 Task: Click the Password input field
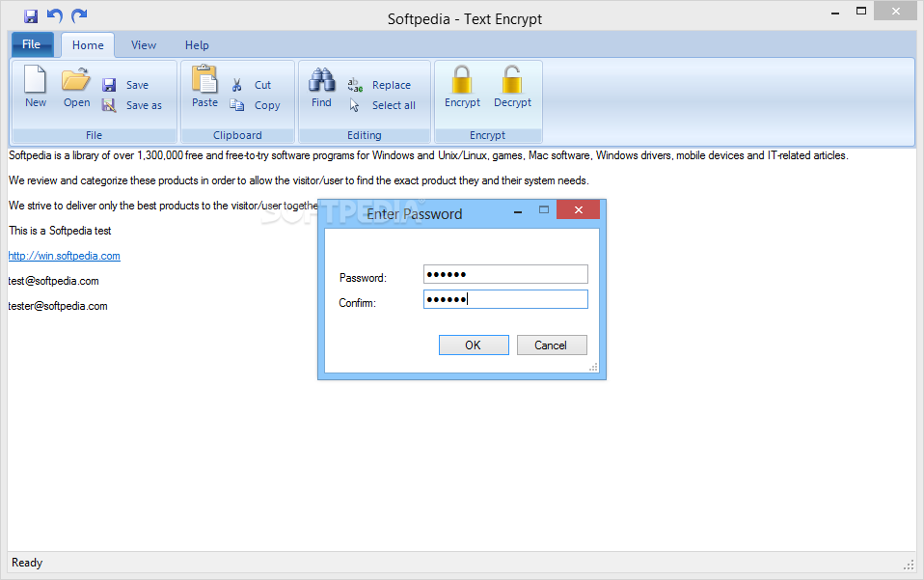click(x=505, y=274)
